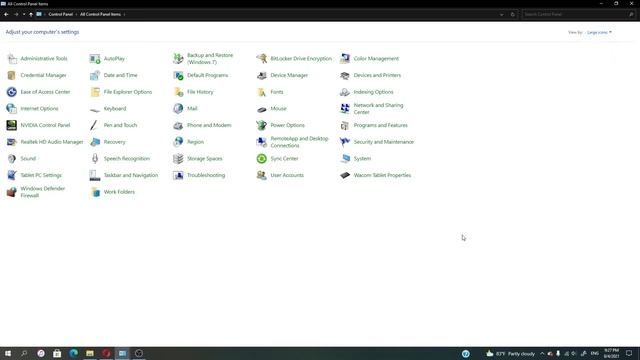The height and width of the screenshot is (360, 640).
Task: Expand the address bar history dropdown
Action: [x=501, y=14]
